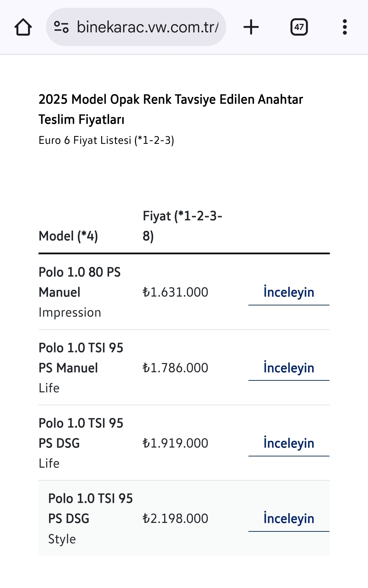Click the ₺2.198.000 price
This screenshot has width=368, height=588.
tap(175, 519)
